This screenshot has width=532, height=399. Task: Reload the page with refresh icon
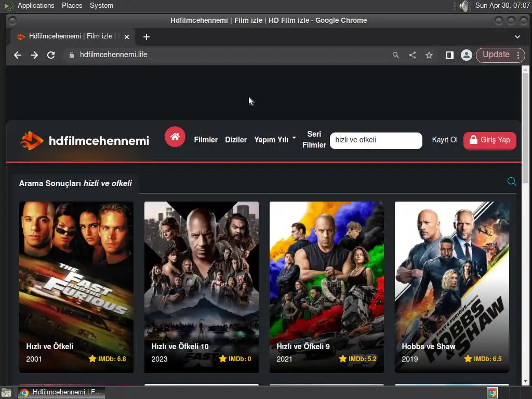[x=51, y=55]
